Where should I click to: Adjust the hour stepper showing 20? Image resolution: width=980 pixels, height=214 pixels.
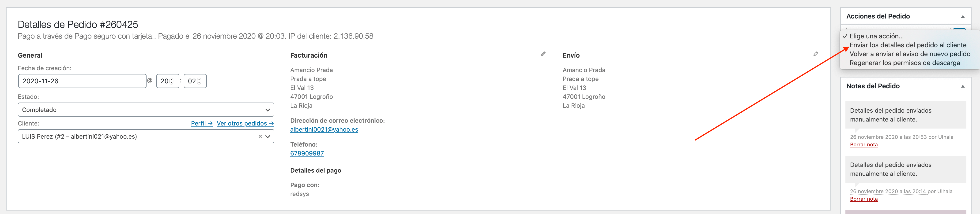(168, 81)
